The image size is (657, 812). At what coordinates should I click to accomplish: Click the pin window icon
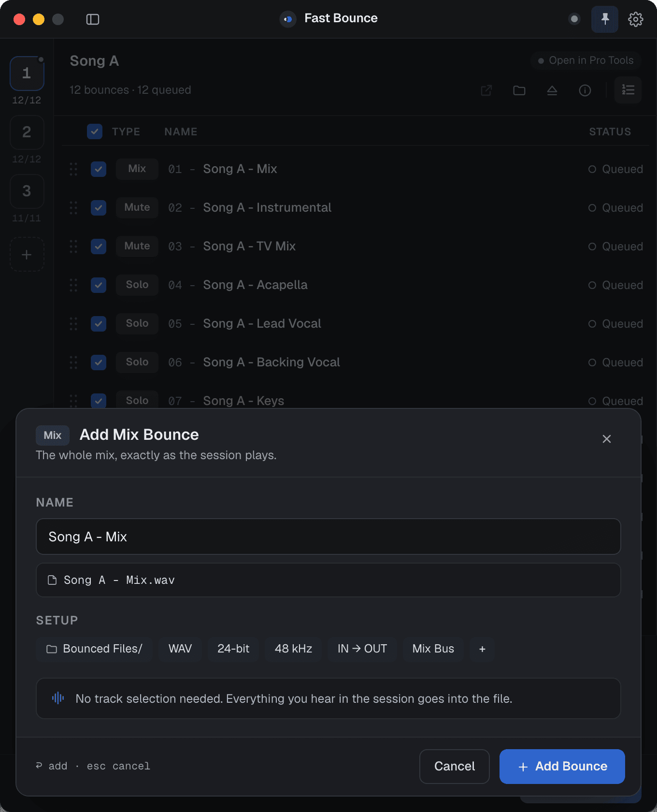coord(605,19)
